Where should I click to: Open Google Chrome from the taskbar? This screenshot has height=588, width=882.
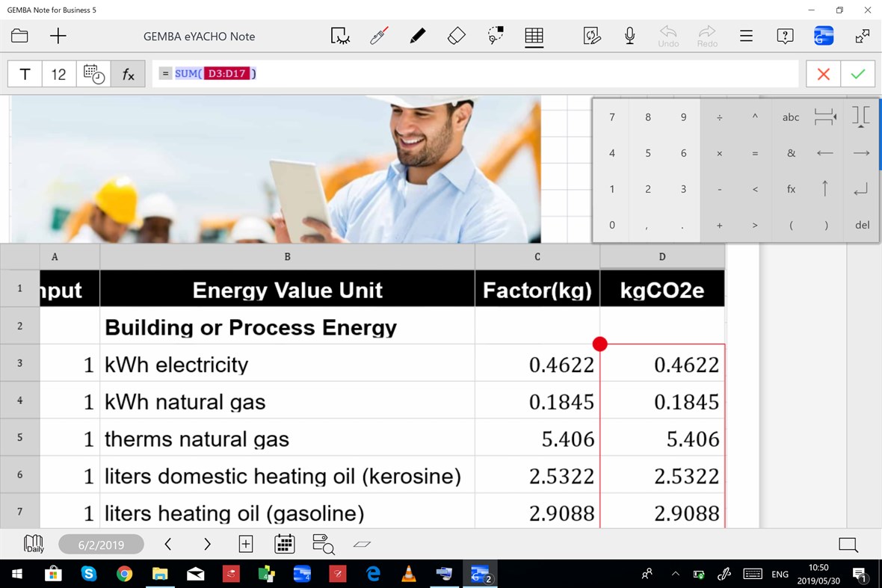[124, 574]
